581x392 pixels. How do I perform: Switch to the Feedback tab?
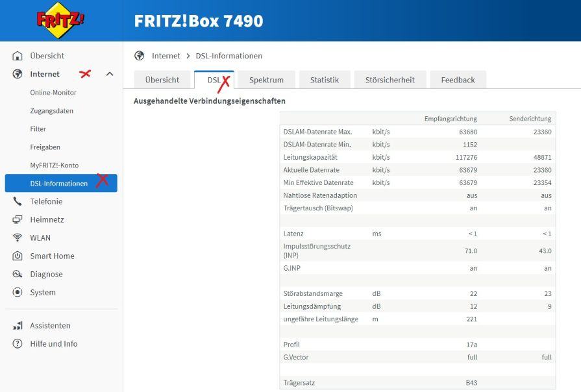coord(458,80)
